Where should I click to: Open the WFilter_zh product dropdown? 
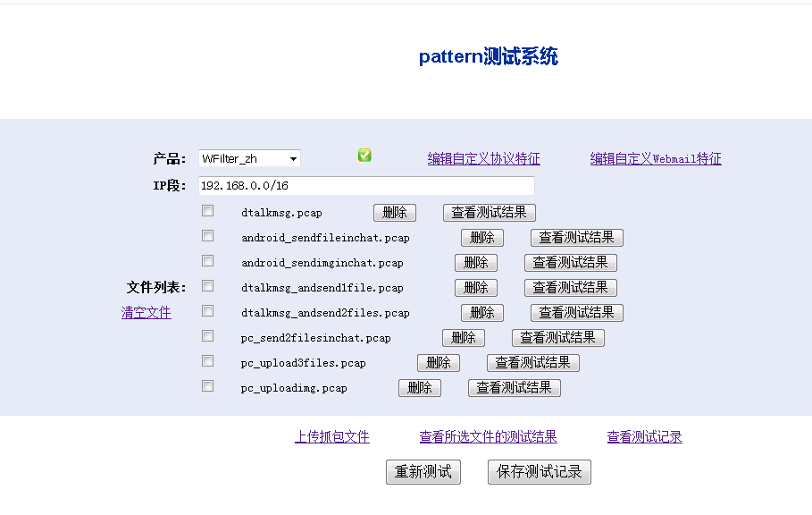(x=249, y=159)
